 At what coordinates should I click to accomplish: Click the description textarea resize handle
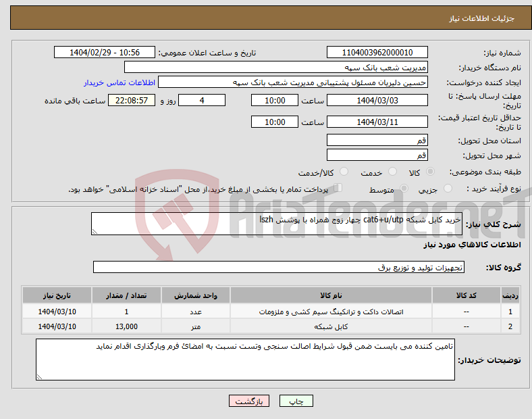click(x=95, y=232)
